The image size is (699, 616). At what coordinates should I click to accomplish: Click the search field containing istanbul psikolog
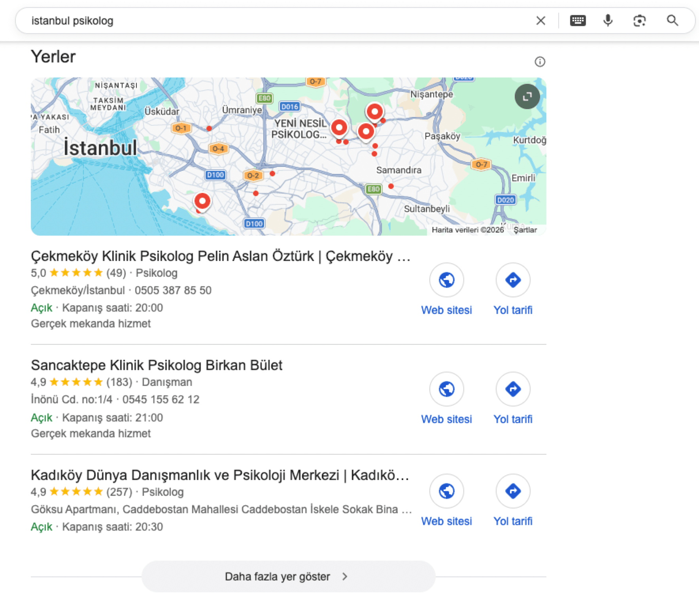coord(277,21)
